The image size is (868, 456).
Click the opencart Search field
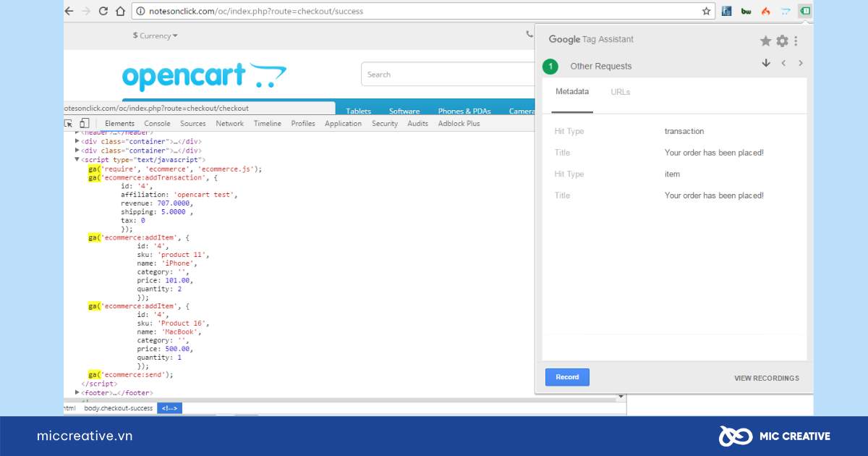tap(448, 75)
